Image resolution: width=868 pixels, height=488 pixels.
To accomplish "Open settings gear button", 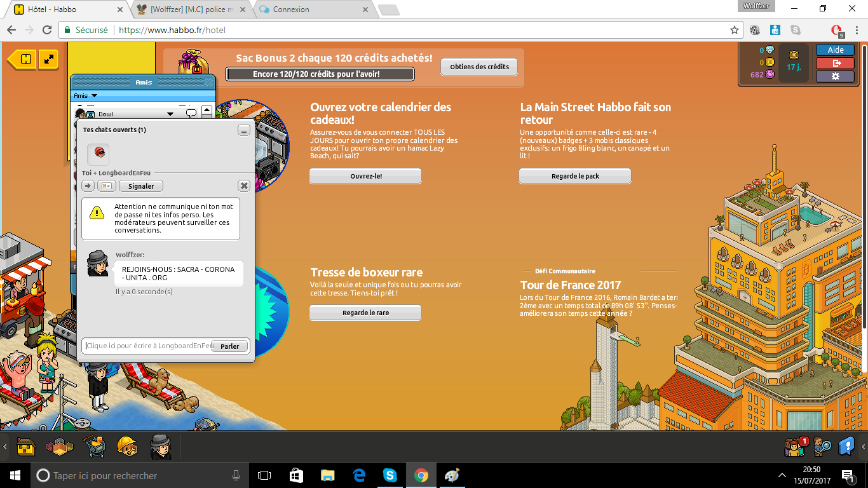I will click(836, 76).
